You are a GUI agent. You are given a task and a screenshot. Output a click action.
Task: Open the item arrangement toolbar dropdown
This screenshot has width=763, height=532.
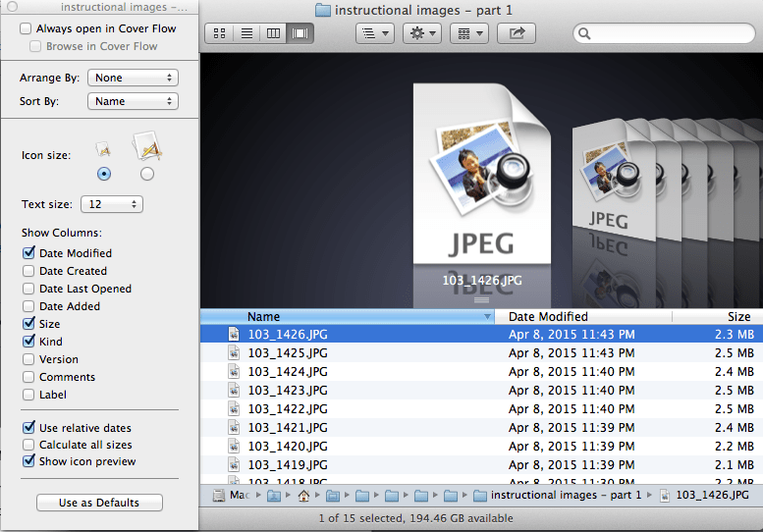click(x=375, y=33)
